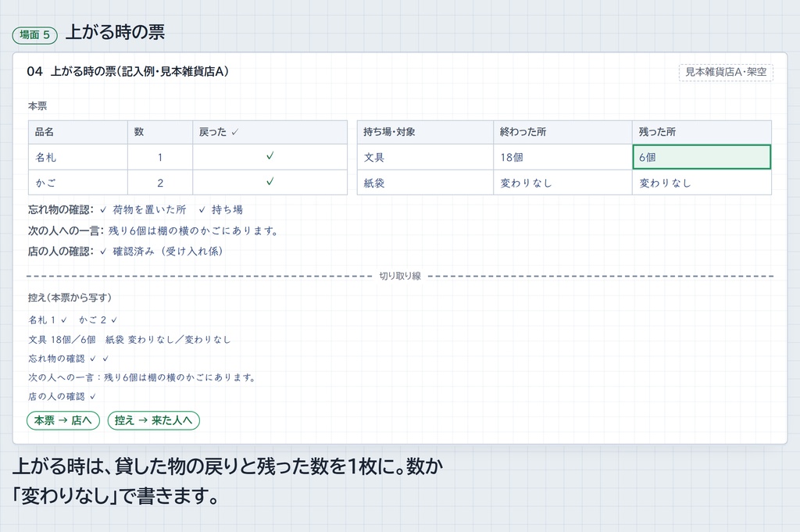Select the 名札 item cell

click(78, 157)
